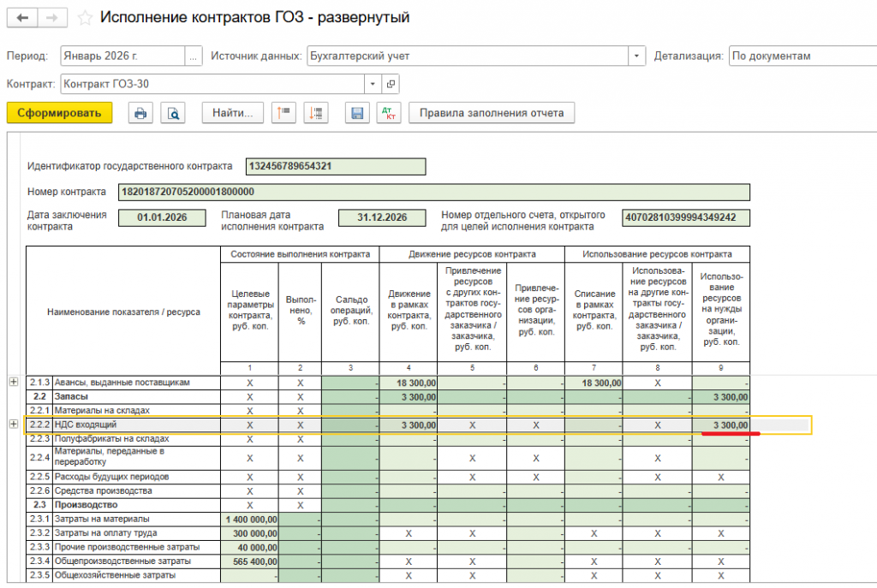This screenshot has height=588, width=877.
Task: Select row label Общехозяйственные затраты
Action: [x=115, y=574]
